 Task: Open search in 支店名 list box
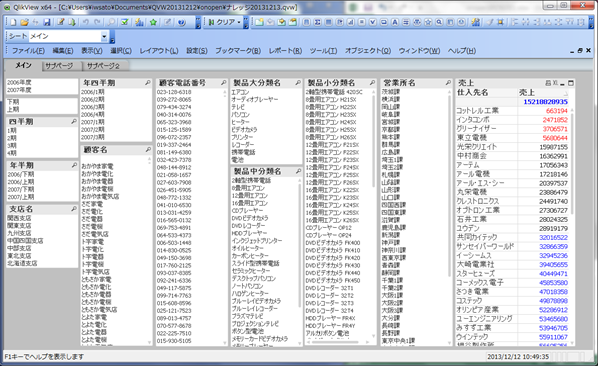(74, 209)
